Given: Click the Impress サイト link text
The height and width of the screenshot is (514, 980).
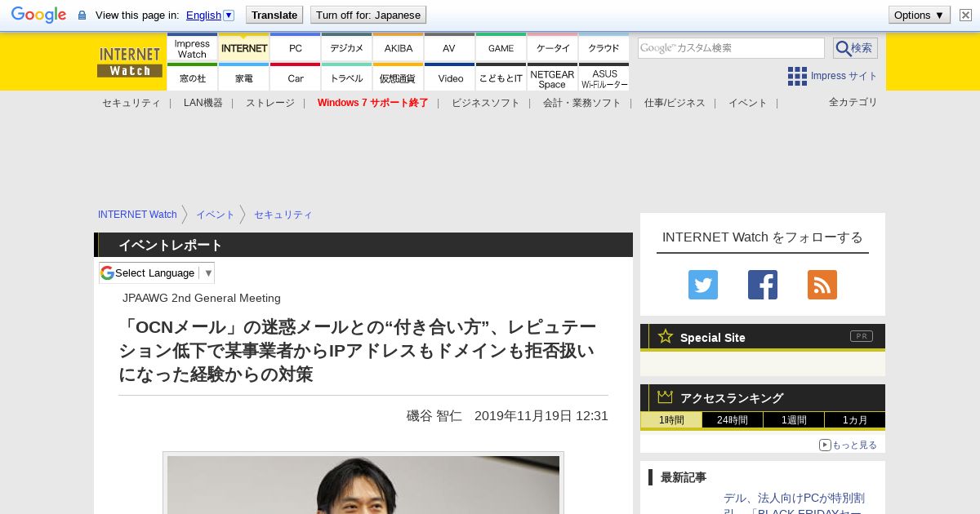Looking at the screenshot, I should [844, 76].
